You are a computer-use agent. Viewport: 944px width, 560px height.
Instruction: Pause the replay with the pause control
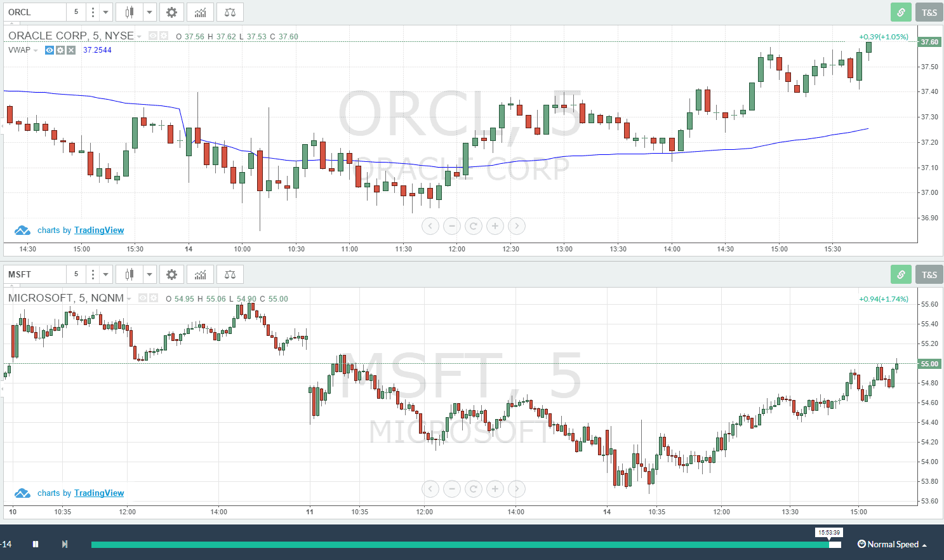(x=36, y=543)
